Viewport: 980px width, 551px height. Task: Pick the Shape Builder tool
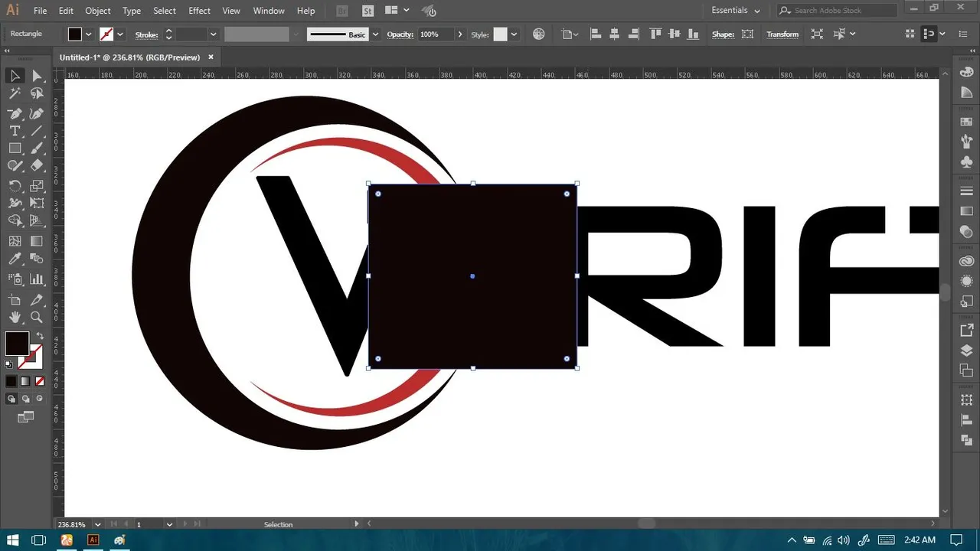click(15, 221)
